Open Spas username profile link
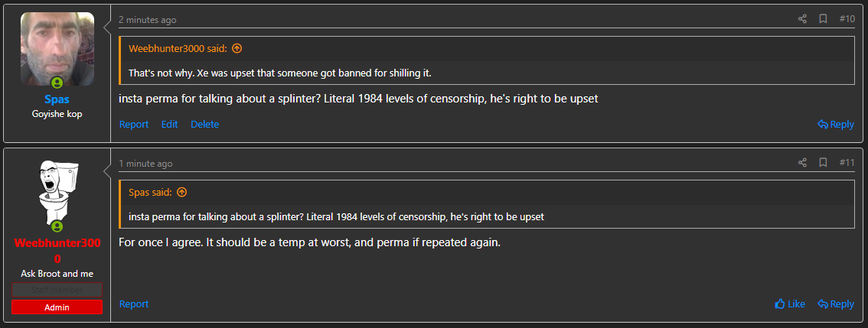 [57, 99]
